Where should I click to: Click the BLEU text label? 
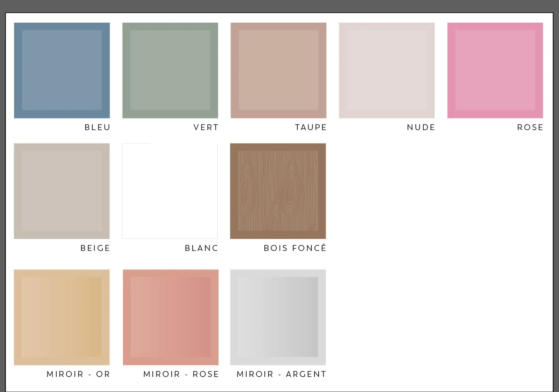coord(97,128)
